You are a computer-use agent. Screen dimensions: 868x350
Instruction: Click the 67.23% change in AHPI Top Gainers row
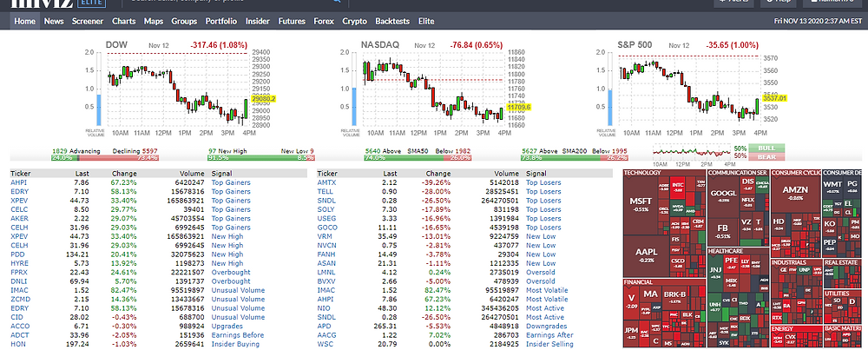124,182
